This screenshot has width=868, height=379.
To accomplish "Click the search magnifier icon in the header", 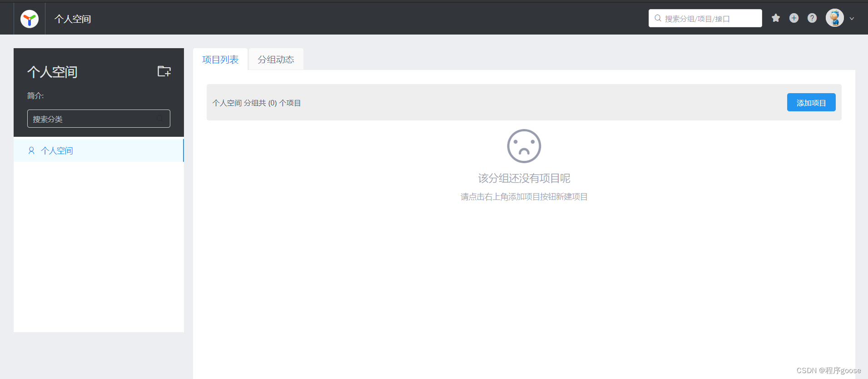I will pyautogui.click(x=658, y=18).
